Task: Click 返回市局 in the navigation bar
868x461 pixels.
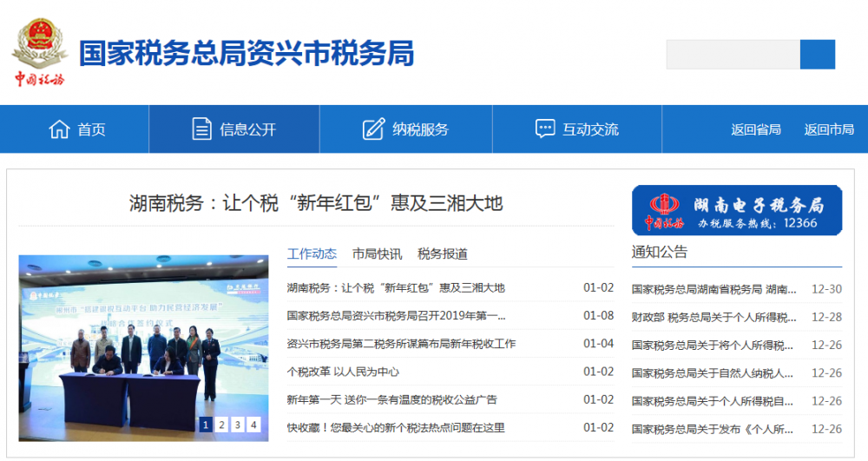Action: coord(829,129)
